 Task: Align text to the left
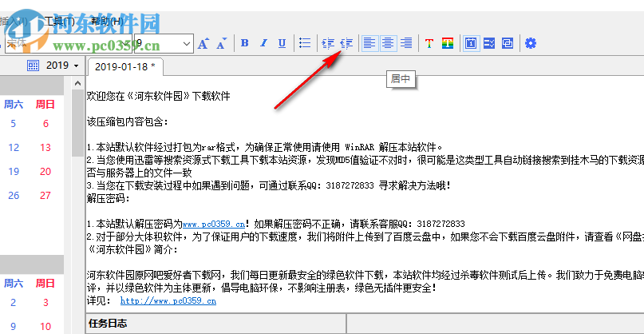(370, 43)
